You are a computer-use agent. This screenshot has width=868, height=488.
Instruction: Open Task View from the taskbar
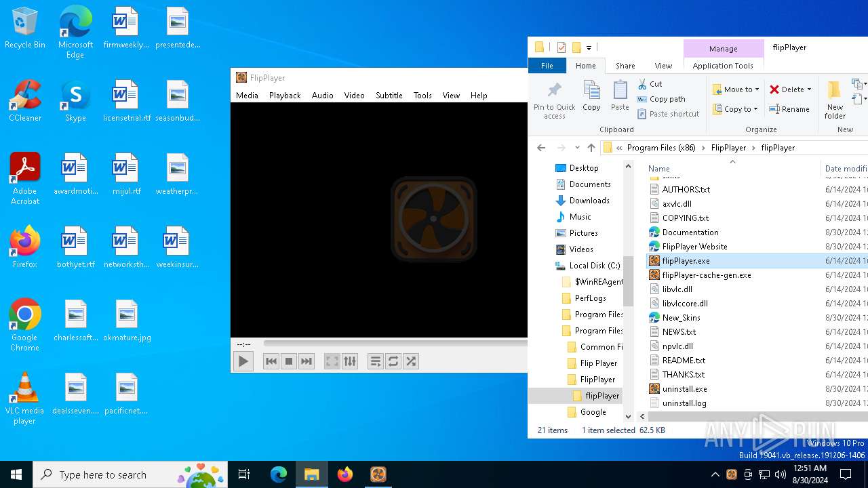[244, 474]
